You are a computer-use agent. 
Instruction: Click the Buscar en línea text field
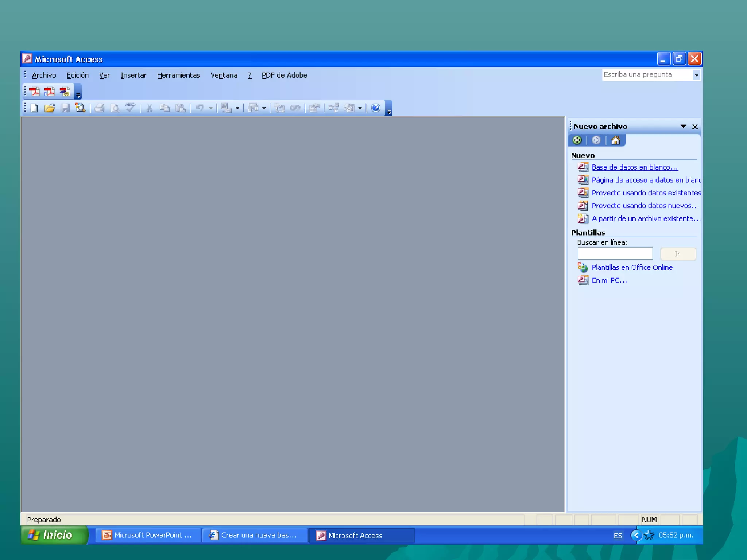tap(615, 253)
